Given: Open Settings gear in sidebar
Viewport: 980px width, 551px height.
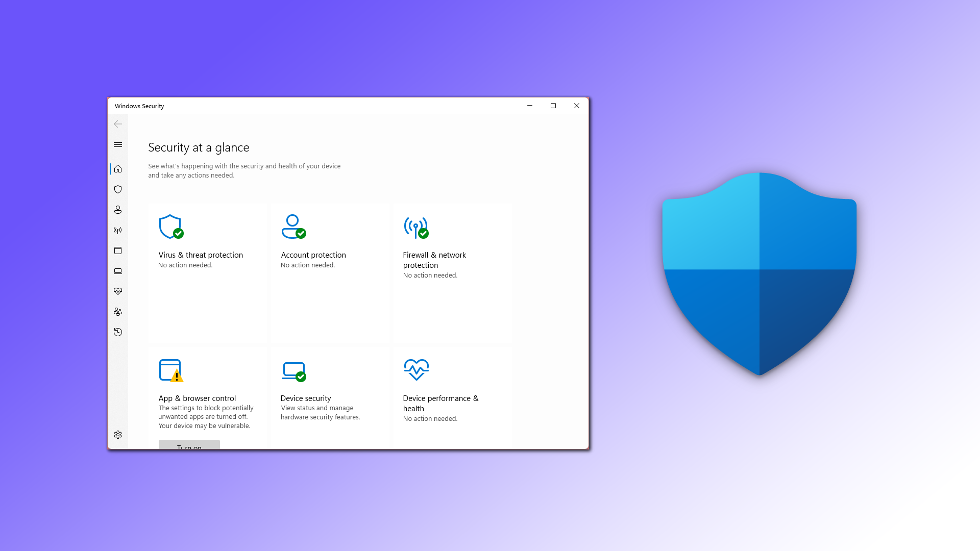Looking at the screenshot, I should pos(118,435).
